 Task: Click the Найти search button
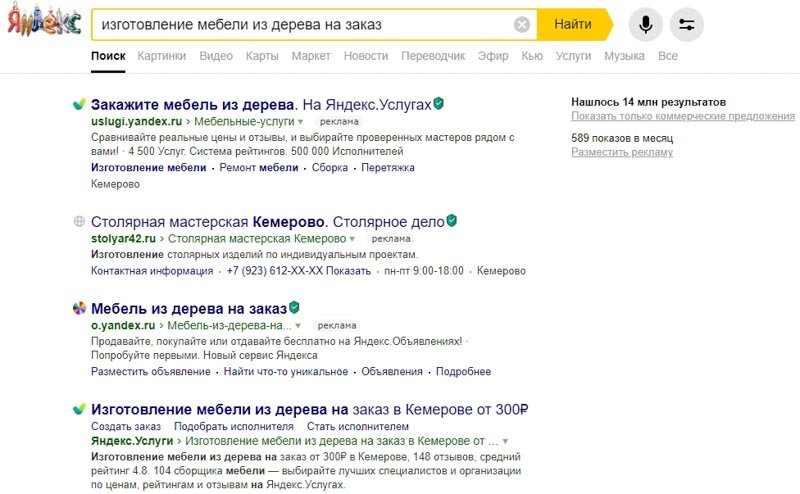tap(573, 24)
